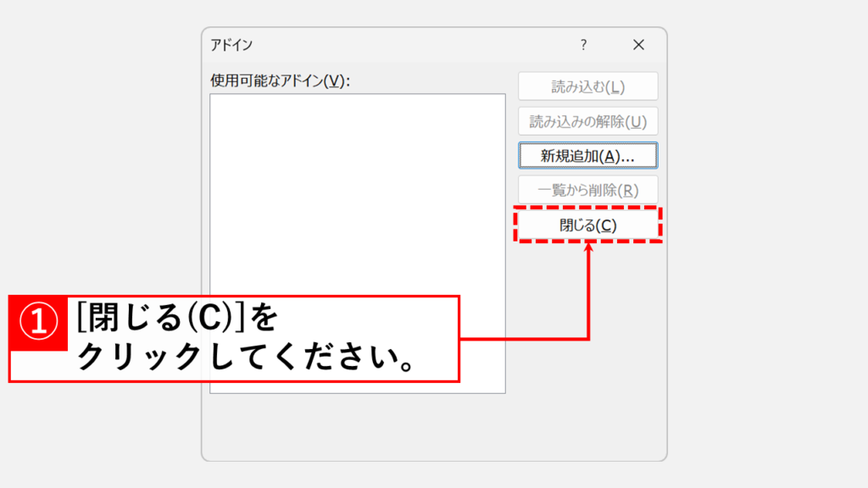
Task: Click the 一覧から削除(R) button
Action: (x=588, y=191)
